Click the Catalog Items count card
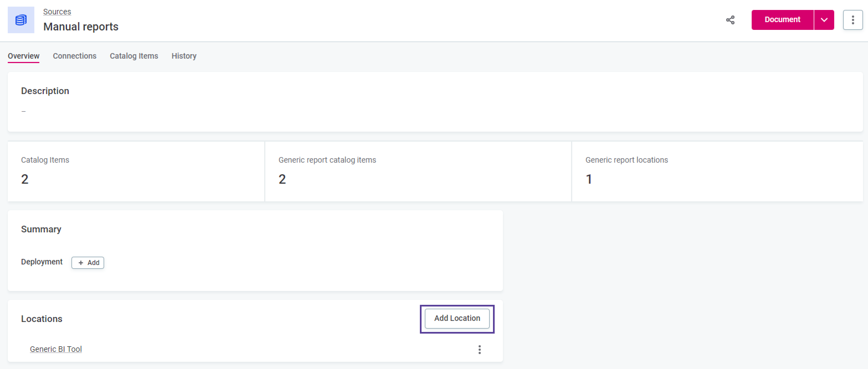The height and width of the screenshot is (369, 868). coord(136,171)
